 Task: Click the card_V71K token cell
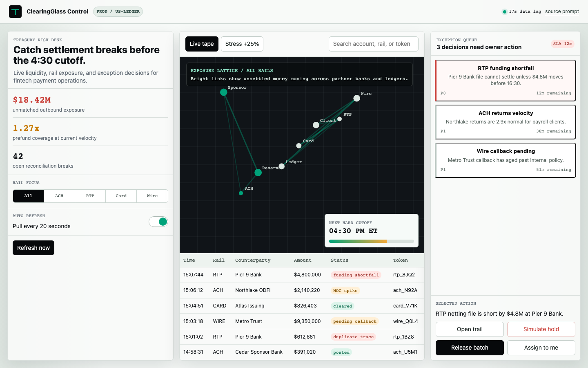pyautogui.click(x=405, y=306)
